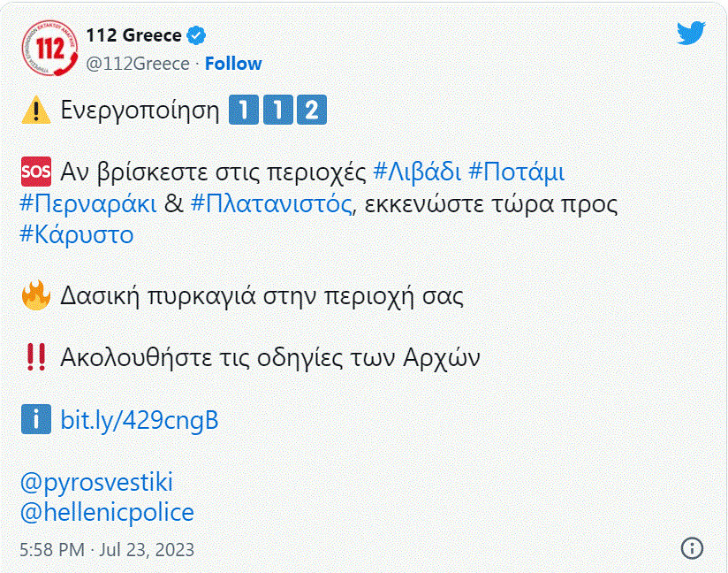The image size is (728, 573).
Task: Open hashtag #Περναράκι
Action: point(88,202)
